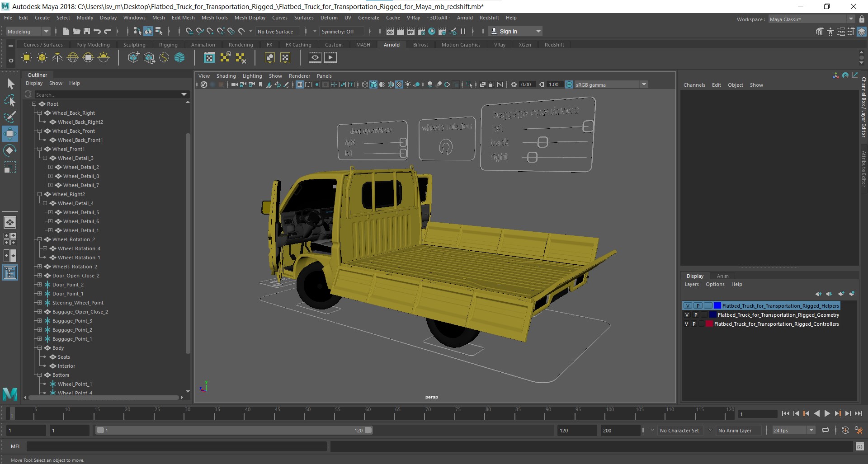The width and height of the screenshot is (868, 464).
Task: Click the Scale tool icon
Action: click(10, 167)
